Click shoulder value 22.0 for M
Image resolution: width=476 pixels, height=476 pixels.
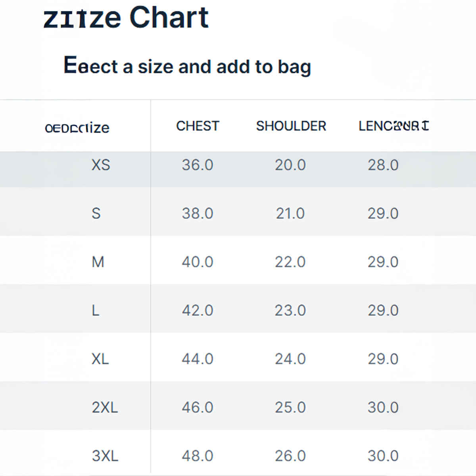pyautogui.click(x=290, y=262)
